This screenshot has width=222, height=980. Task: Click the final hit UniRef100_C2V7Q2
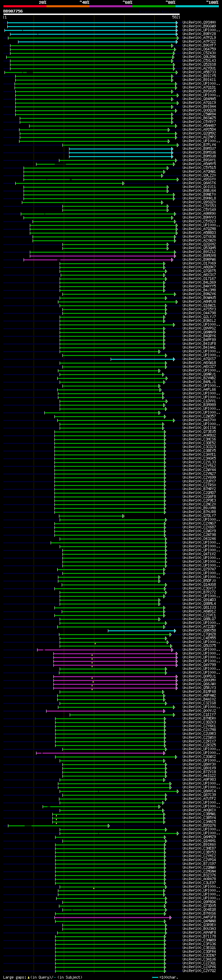199,971
